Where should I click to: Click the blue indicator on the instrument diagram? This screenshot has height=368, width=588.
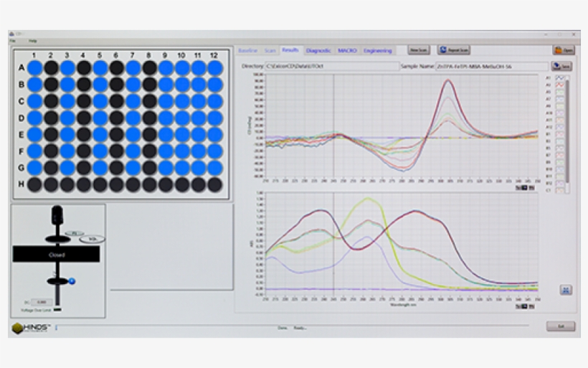(72, 280)
